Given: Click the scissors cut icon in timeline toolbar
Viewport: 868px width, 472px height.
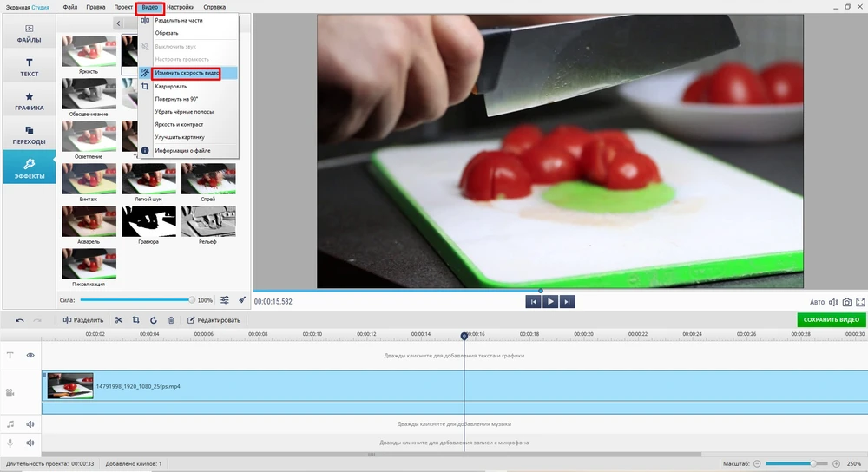Looking at the screenshot, I should pyautogui.click(x=119, y=320).
